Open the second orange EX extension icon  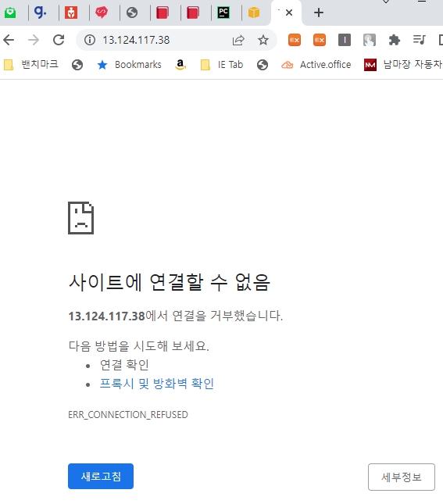[x=320, y=40]
